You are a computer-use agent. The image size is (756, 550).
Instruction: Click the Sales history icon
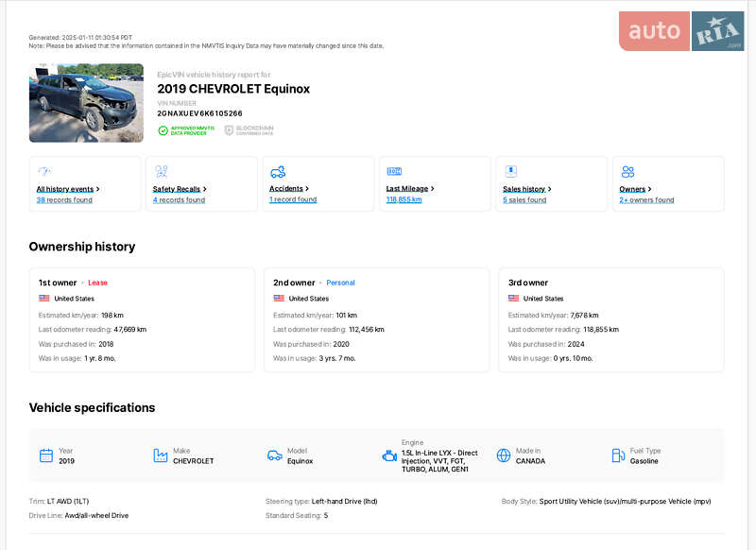tap(510, 171)
